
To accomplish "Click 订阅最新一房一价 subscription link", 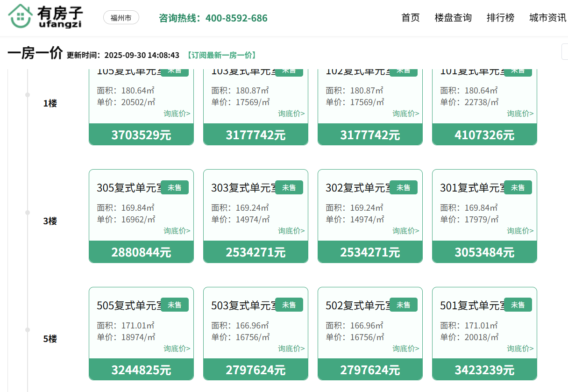I will click(221, 55).
